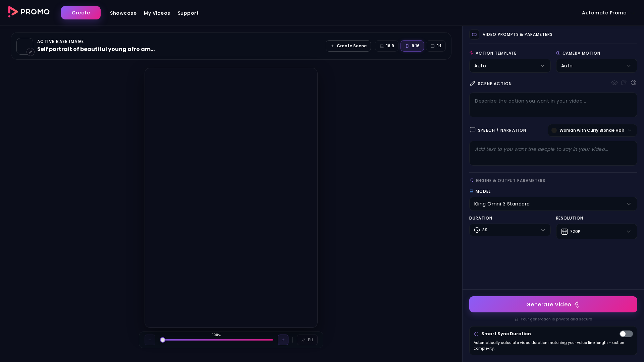The image size is (644, 362).
Task: Click the Scene Action pencil icon
Action: (x=472, y=83)
